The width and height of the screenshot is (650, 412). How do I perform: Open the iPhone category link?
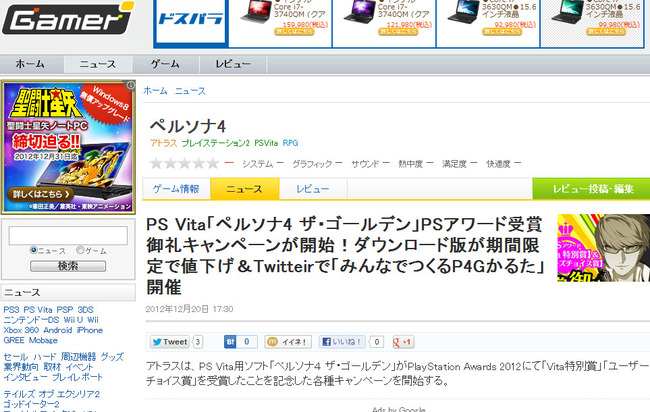[90, 330]
